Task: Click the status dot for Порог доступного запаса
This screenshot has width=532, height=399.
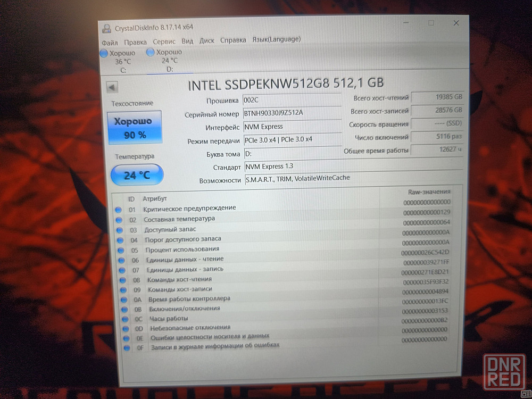Action: coord(120,240)
